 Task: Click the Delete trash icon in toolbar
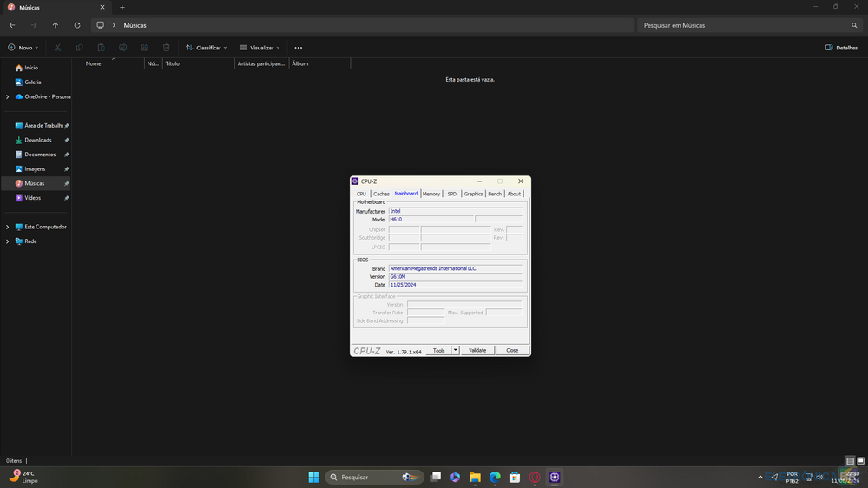166,48
